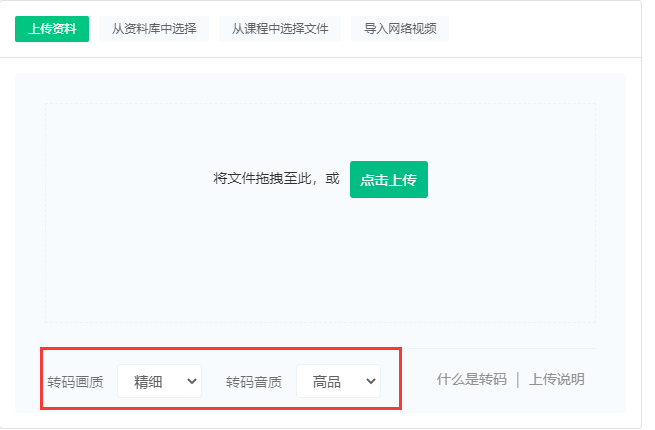Click the dashed file drop area

tap(320, 213)
